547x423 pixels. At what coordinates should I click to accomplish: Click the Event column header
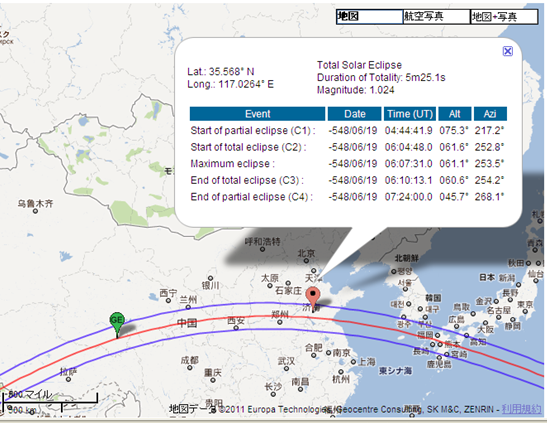257,114
